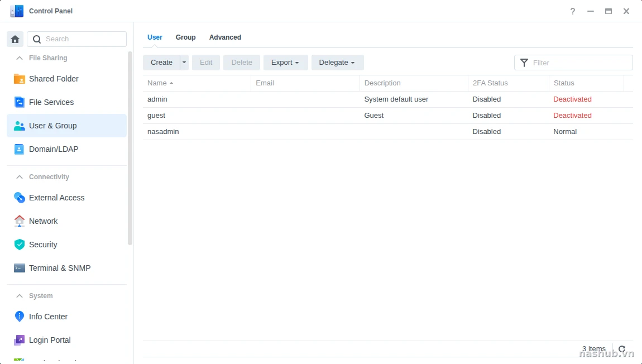Click the sidebar Search field
The image size is (642, 364).
(76, 39)
